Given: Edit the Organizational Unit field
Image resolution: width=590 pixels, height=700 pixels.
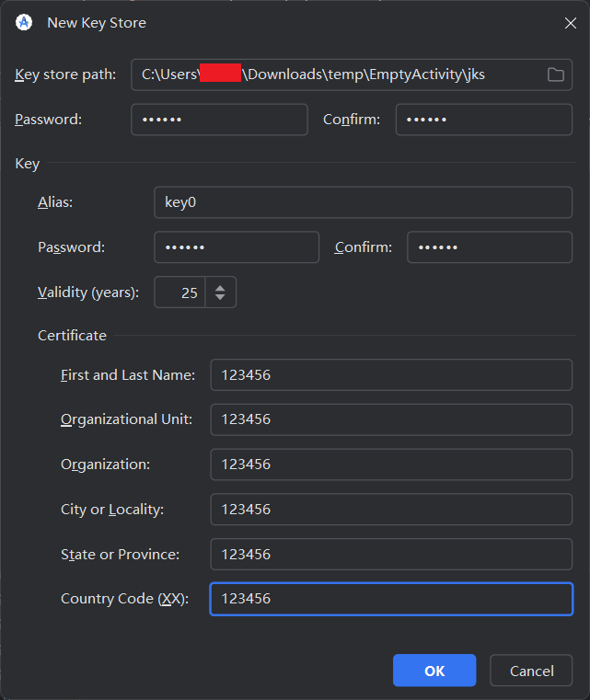Looking at the screenshot, I should [390, 419].
